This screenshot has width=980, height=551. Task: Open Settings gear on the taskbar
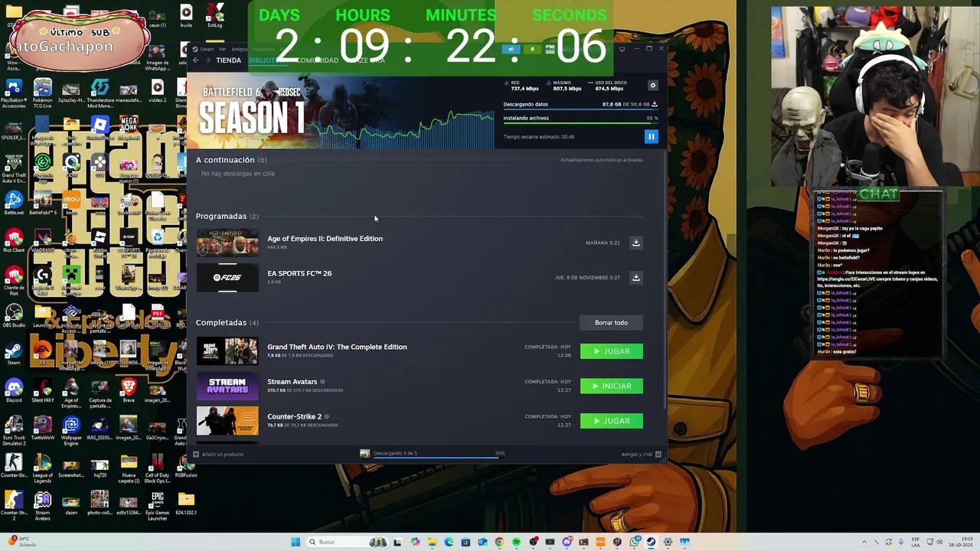coord(668,542)
